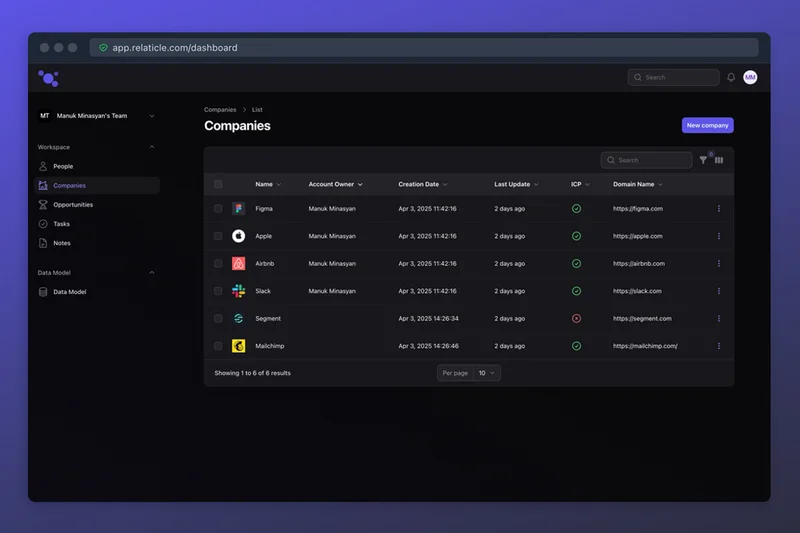Viewport: 800px width, 533px height.
Task: Select the Apple row checkbox
Action: point(218,236)
